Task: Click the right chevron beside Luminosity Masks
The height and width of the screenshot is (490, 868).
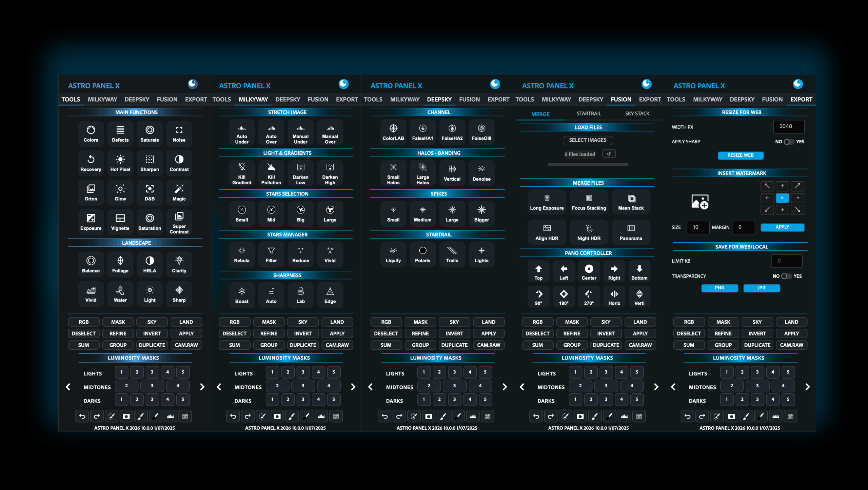Action: (202, 387)
